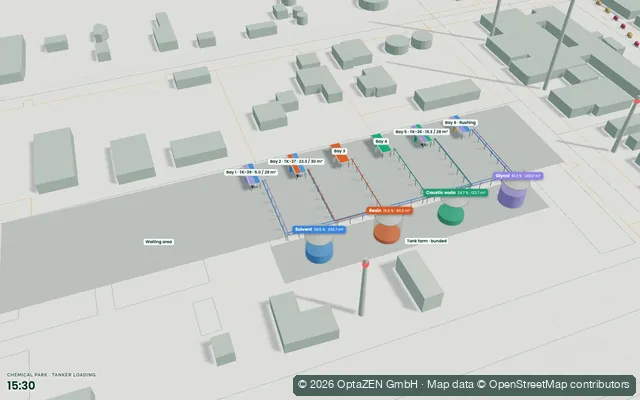Click the OptaZEN GmbH copyright text
Viewport: 640px width, 400px height.
click(x=358, y=384)
